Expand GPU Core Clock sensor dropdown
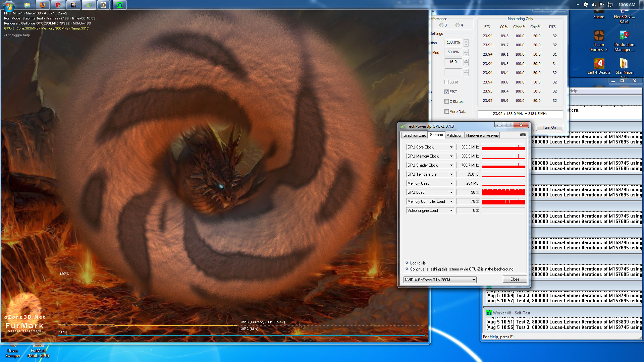 pos(451,147)
